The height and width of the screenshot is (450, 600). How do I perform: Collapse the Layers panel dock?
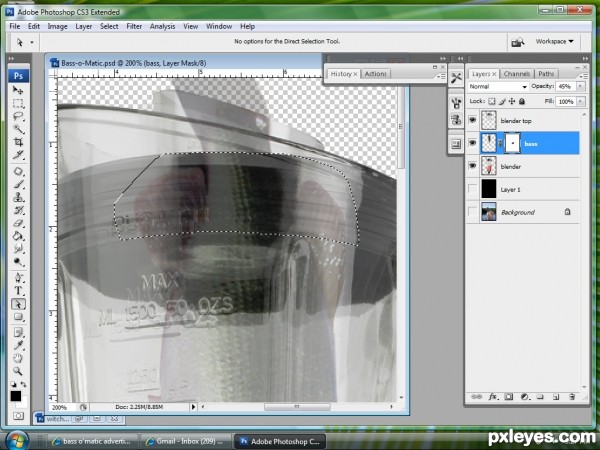click(x=585, y=59)
